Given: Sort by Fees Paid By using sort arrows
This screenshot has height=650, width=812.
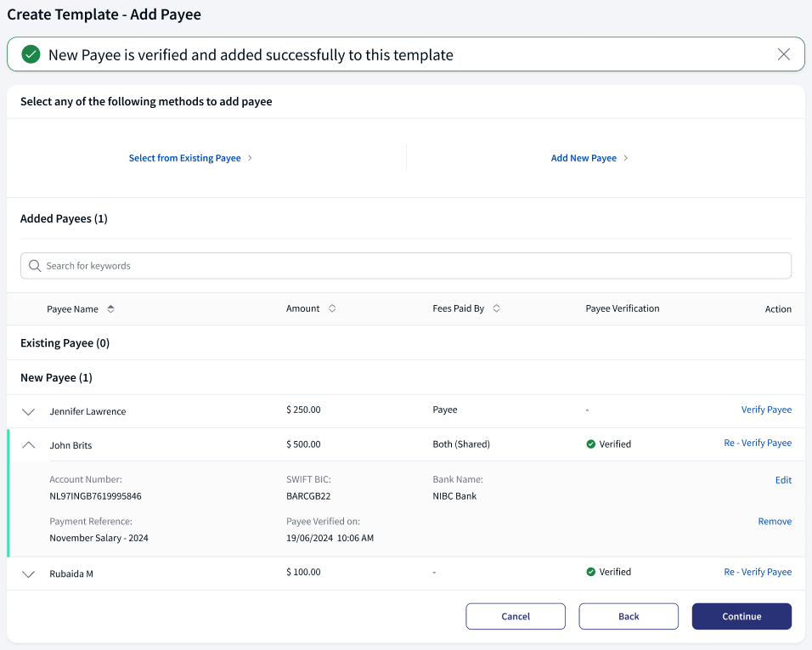Looking at the screenshot, I should coord(496,308).
